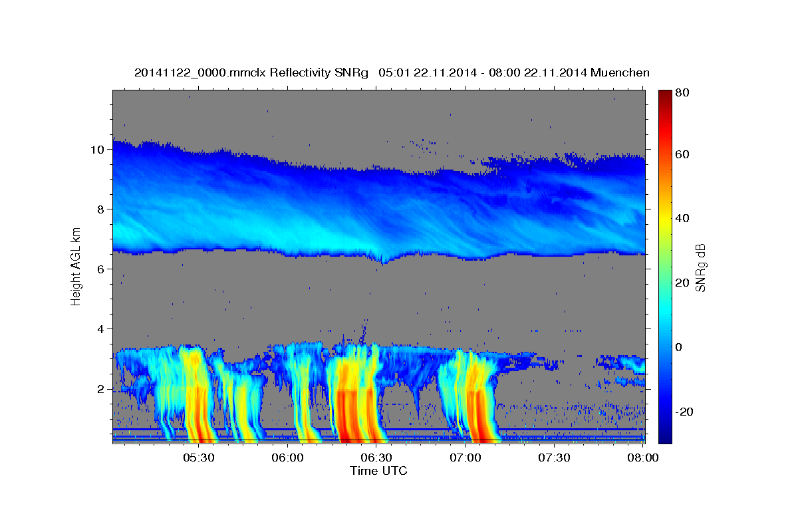798x532 pixels.
Task: Click the height axis label 4
Action: pos(102,329)
